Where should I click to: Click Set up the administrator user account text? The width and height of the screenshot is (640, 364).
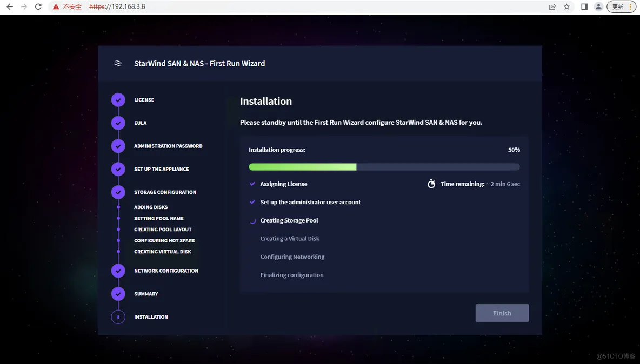(311, 202)
